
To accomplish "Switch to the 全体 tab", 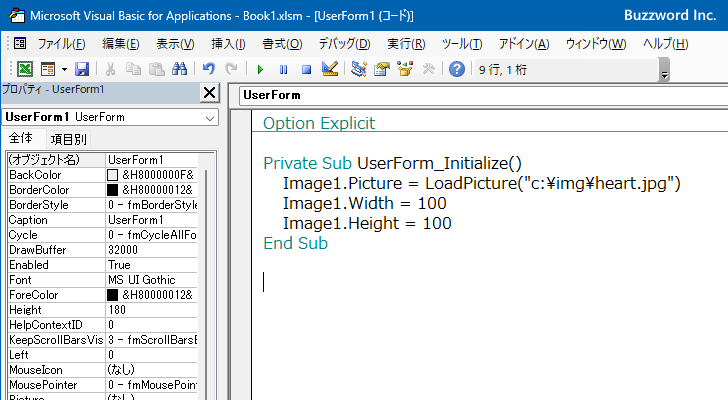I will (20, 138).
